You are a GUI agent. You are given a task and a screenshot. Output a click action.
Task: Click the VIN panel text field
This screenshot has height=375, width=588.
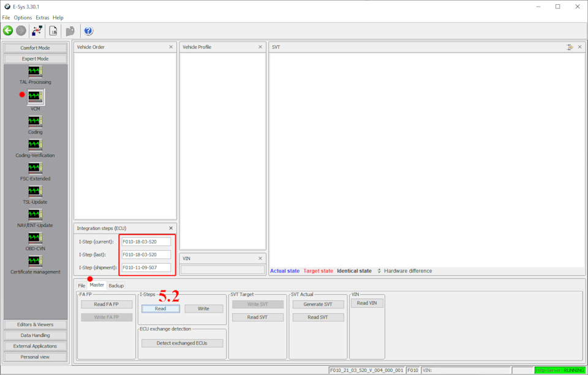click(223, 270)
